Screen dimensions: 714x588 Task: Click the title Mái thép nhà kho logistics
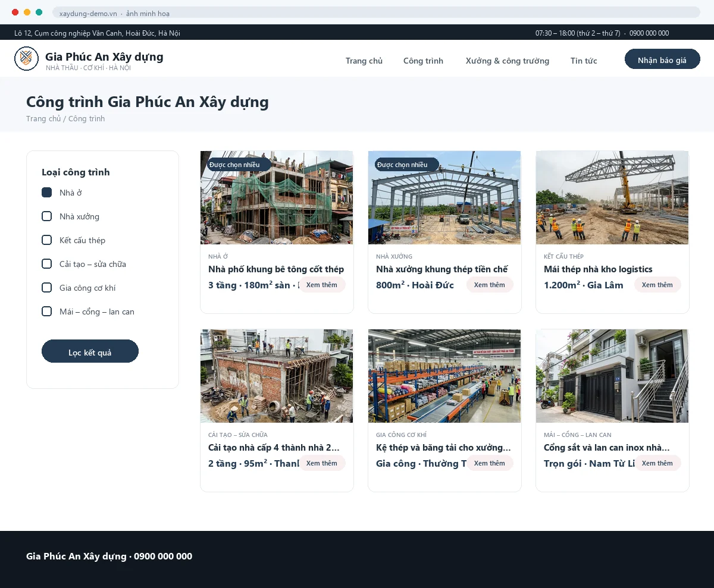point(598,269)
